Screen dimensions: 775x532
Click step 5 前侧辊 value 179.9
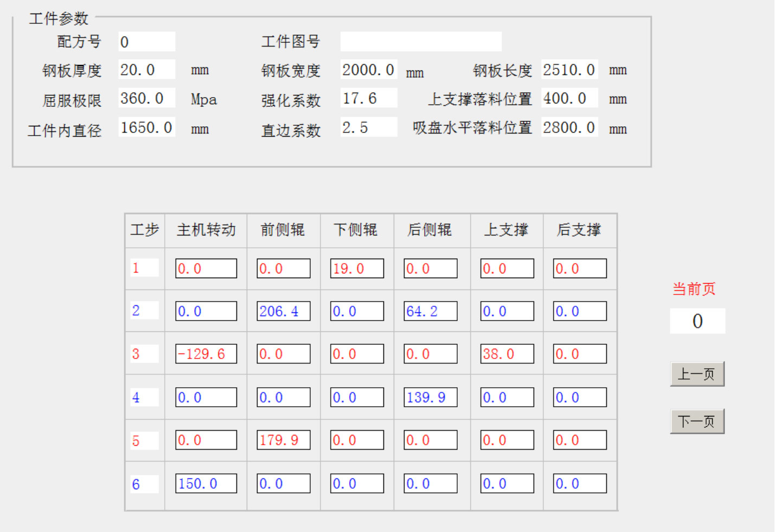point(283,440)
